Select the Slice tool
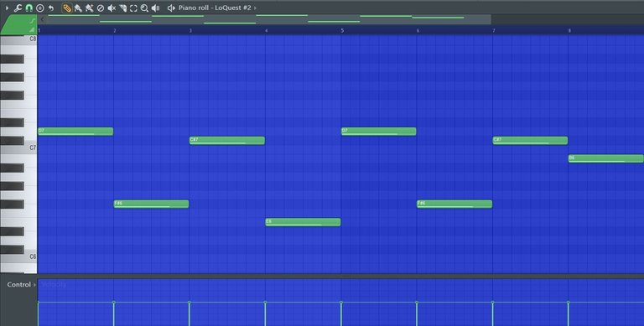Screen dimensions: 644x326 click(x=122, y=8)
